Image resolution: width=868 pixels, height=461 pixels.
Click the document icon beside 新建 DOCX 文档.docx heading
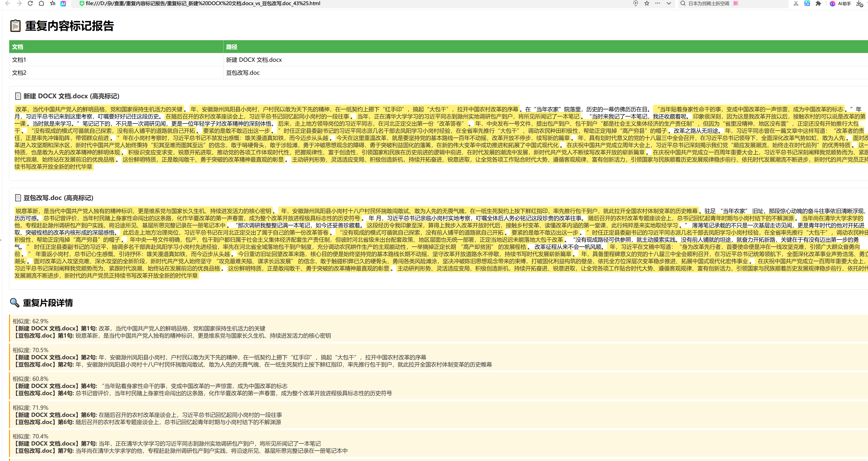tap(18, 96)
